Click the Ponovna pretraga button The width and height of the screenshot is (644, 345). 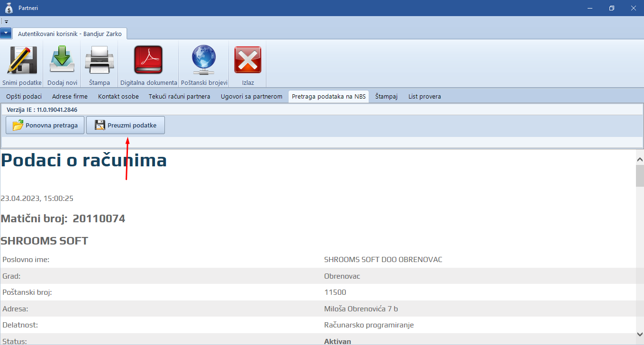pyautogui.click(x=45, y=126)
